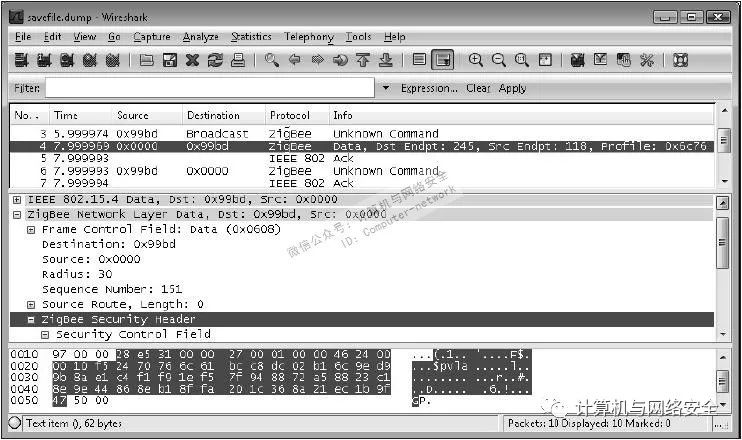Select the Destination: 0x99bd detail line
Image resolution: width=742 pixels, height=440 pixels.
click(109, 245)
